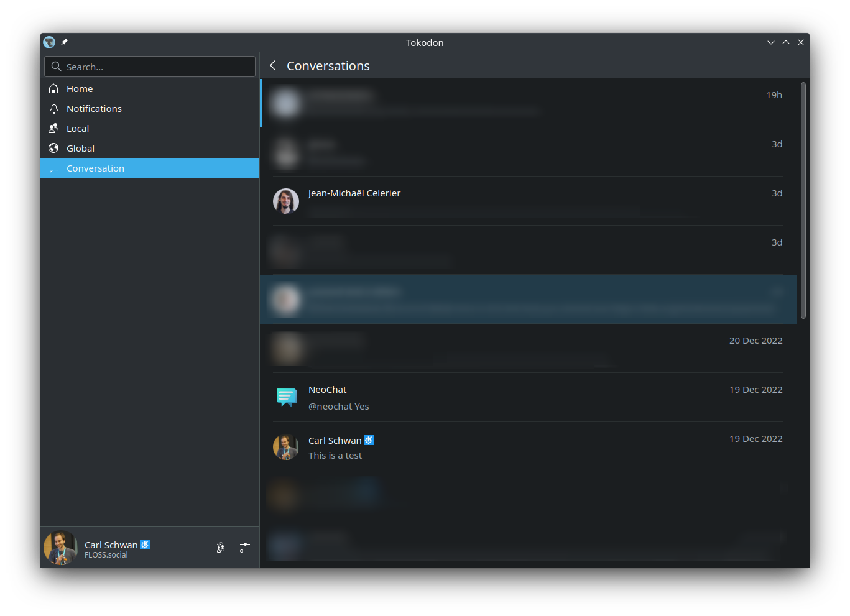
Task: Click the scrollbar handle of conversations list
Action: pos(803,200)
